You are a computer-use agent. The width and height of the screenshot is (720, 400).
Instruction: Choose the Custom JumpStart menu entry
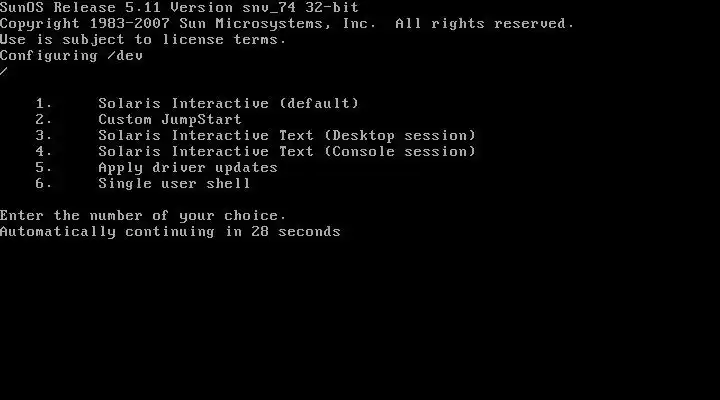tap(169, 119)
